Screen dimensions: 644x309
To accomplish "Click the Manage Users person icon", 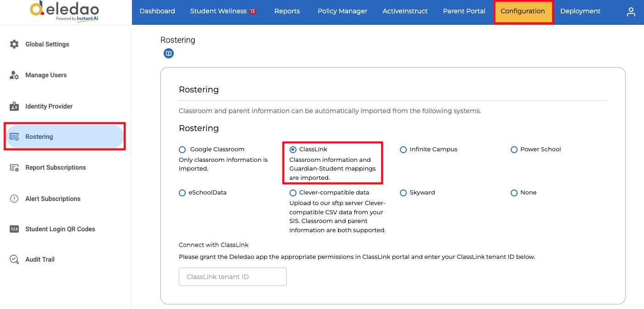I will click(x=14, y=75).
